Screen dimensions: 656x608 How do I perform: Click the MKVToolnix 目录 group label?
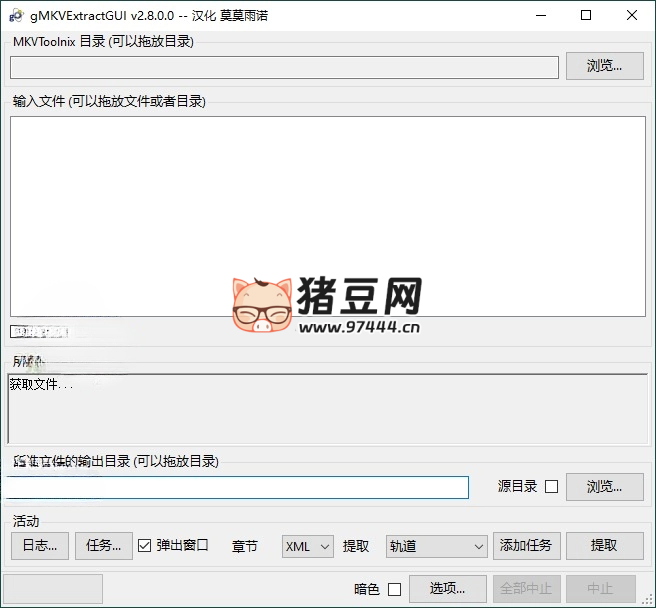click(x=103, y=41)
